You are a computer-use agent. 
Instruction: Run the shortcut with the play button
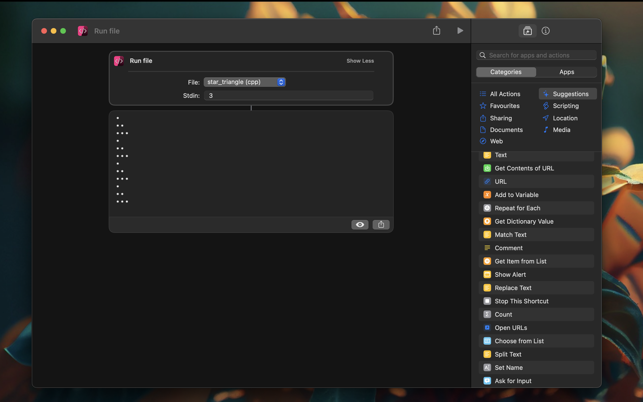click(460, 31)
